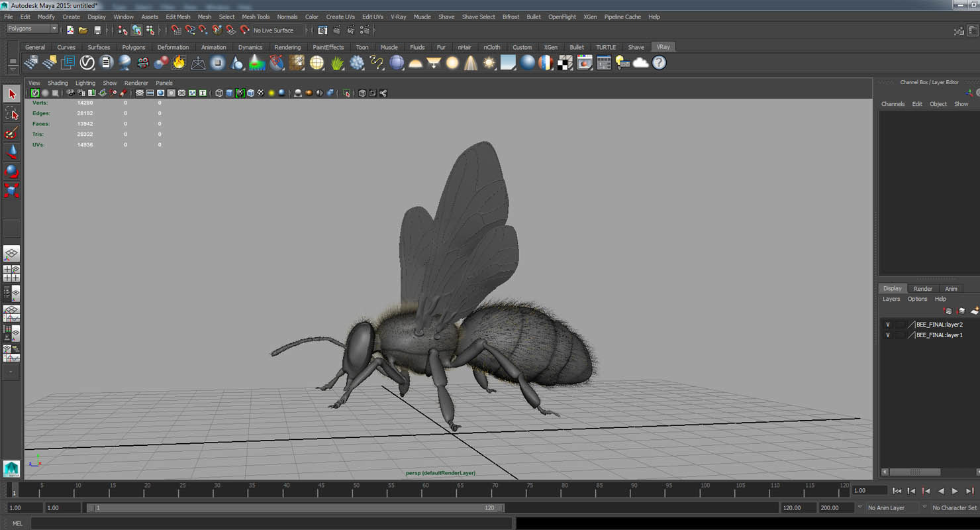Click the Play forwards button
The height and width of the screenshot is (530, 980).
point(955,491)
